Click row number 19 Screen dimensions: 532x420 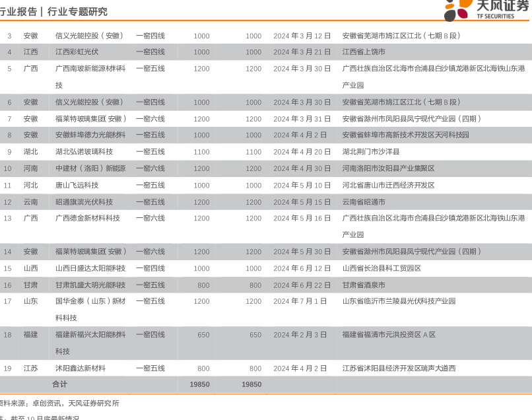(x=7, y=368)
